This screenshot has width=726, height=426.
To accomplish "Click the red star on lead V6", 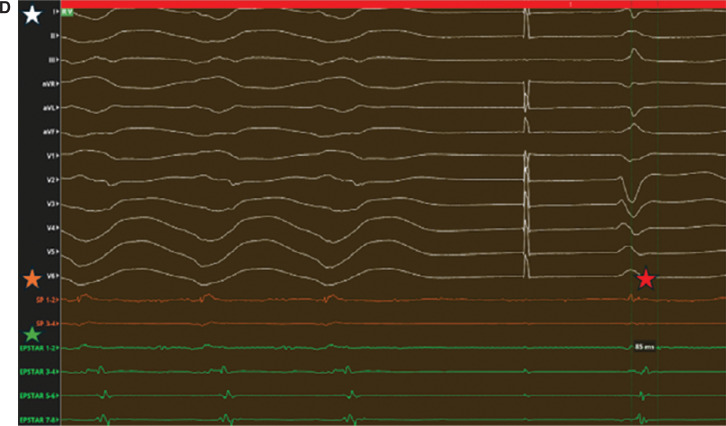I will click(x=646, y=279).
